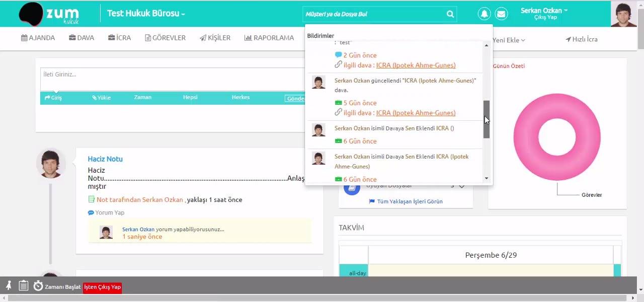Go to the RAPORLAMA menu

click(x=269, y=38)
